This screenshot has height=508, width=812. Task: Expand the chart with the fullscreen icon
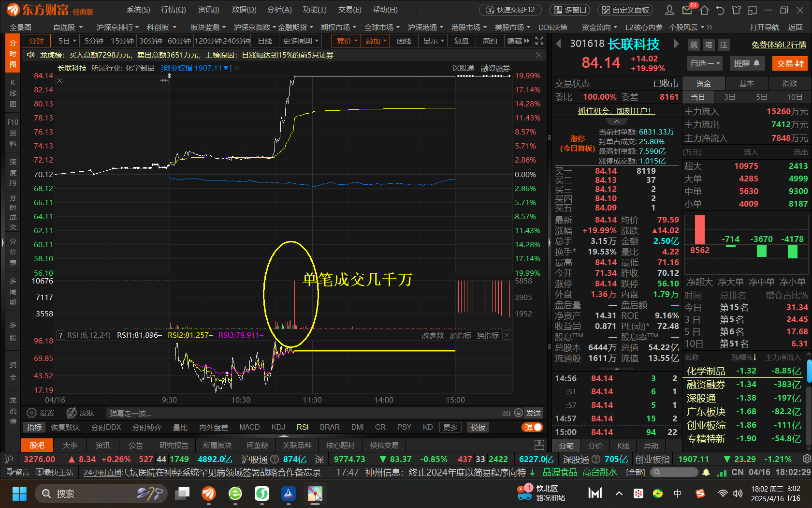click(539, 41)
